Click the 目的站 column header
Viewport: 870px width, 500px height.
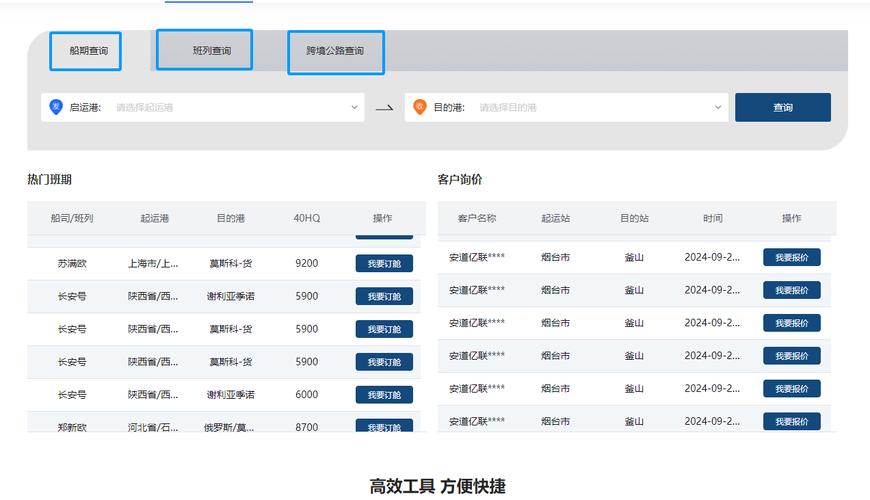(634, 218)
